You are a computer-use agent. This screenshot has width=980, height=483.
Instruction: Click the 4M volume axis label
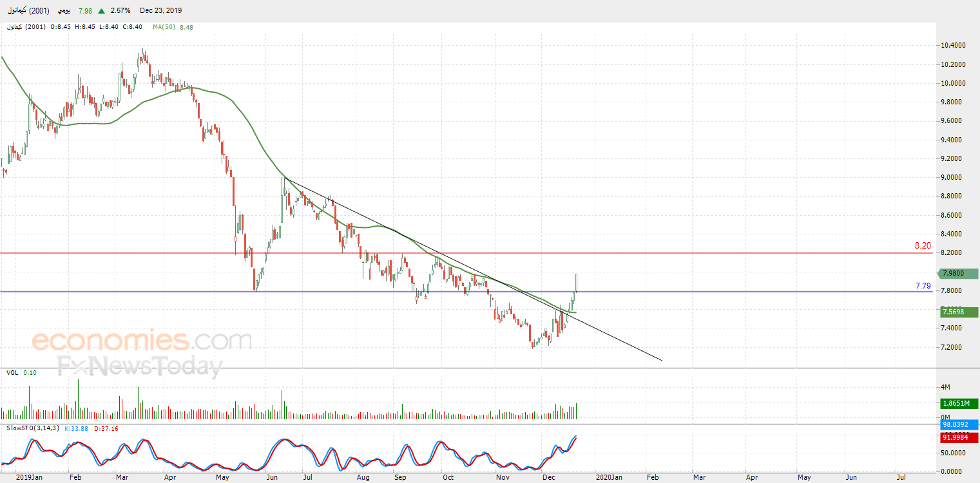point(946,387)
